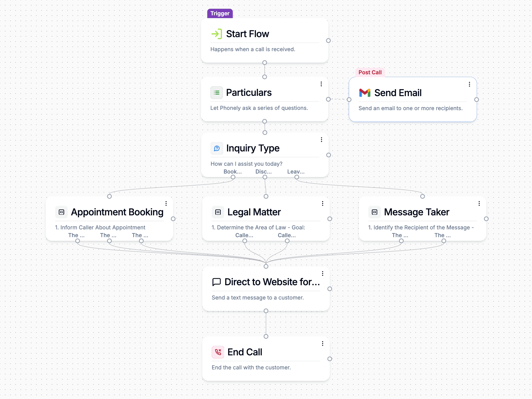Click the Gmail icon on the Send Email node

(365, 92)
